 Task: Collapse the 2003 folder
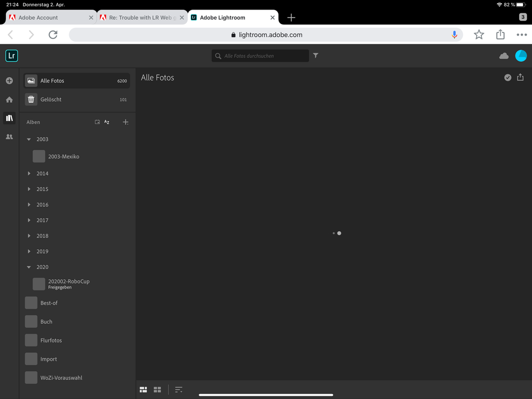tap(29, 139)
